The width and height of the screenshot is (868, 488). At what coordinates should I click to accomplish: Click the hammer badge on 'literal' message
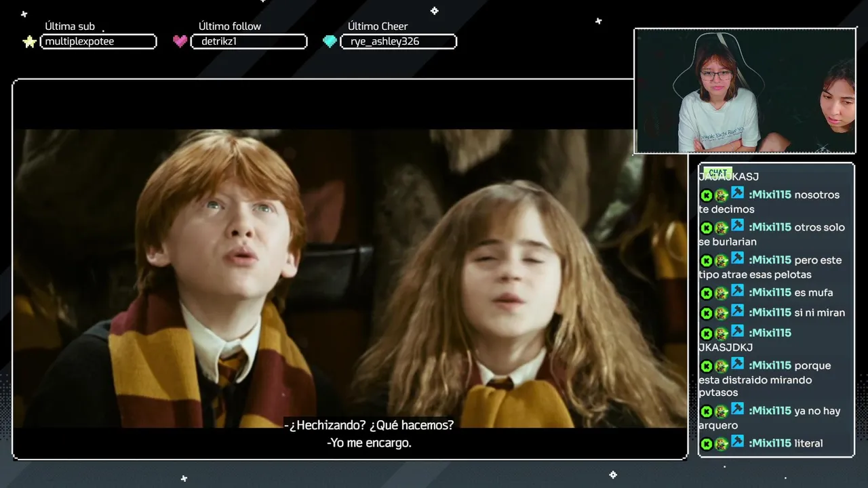click(738, 442)
